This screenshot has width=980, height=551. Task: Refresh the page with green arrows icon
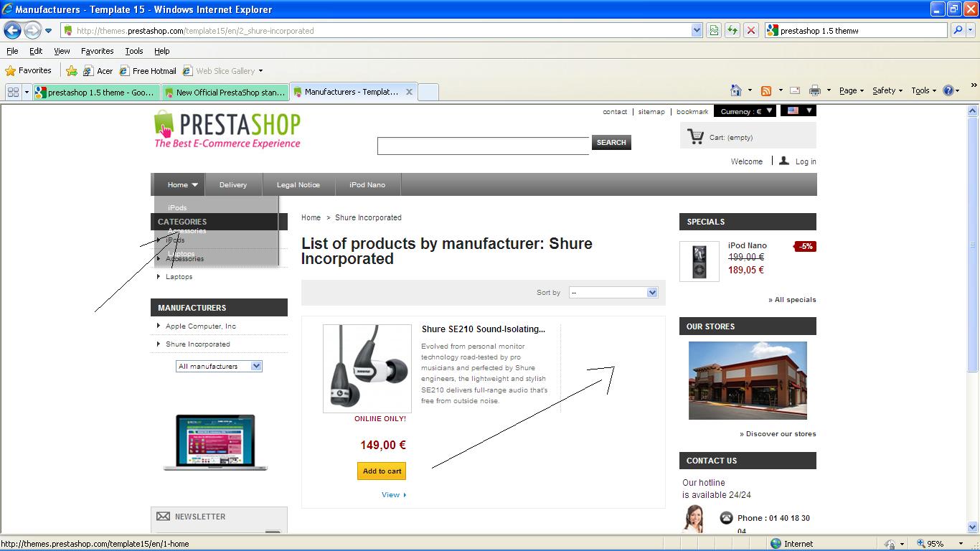pyautogui.click(x=732, y=30)
